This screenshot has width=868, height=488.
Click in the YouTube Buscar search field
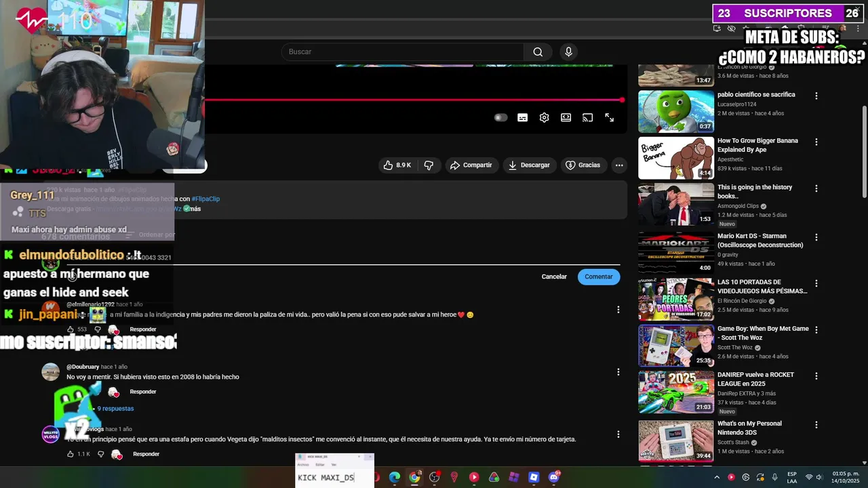[403, 52]
